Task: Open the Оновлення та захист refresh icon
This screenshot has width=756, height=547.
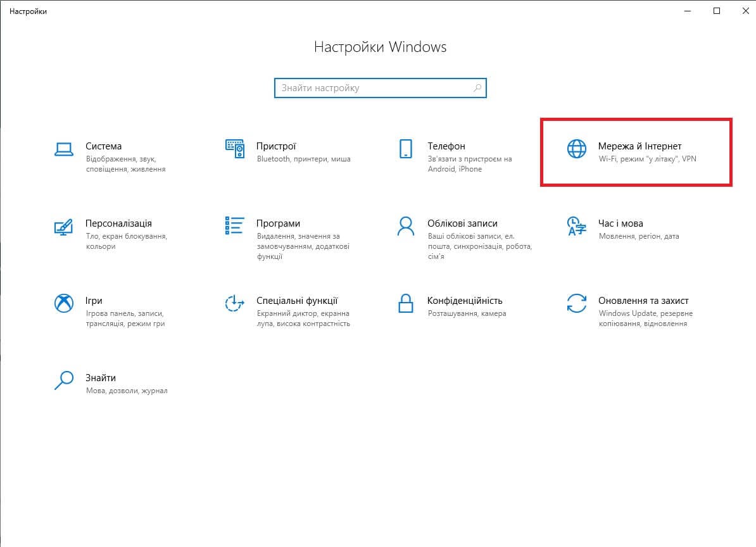Action: pos(577,303)
